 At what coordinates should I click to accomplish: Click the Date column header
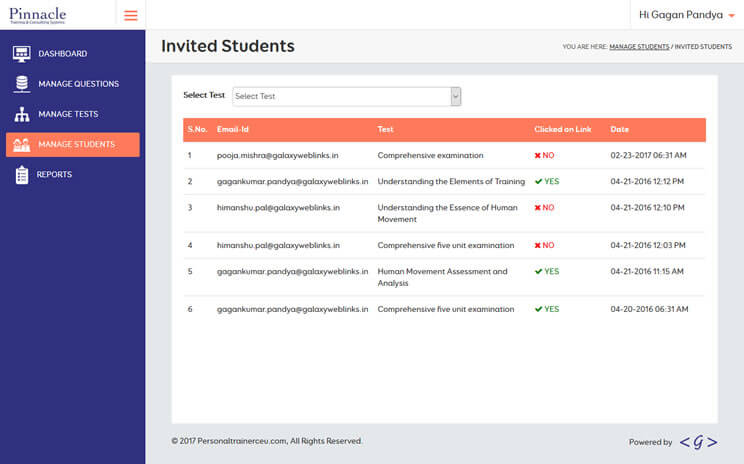tap(619, 130)
